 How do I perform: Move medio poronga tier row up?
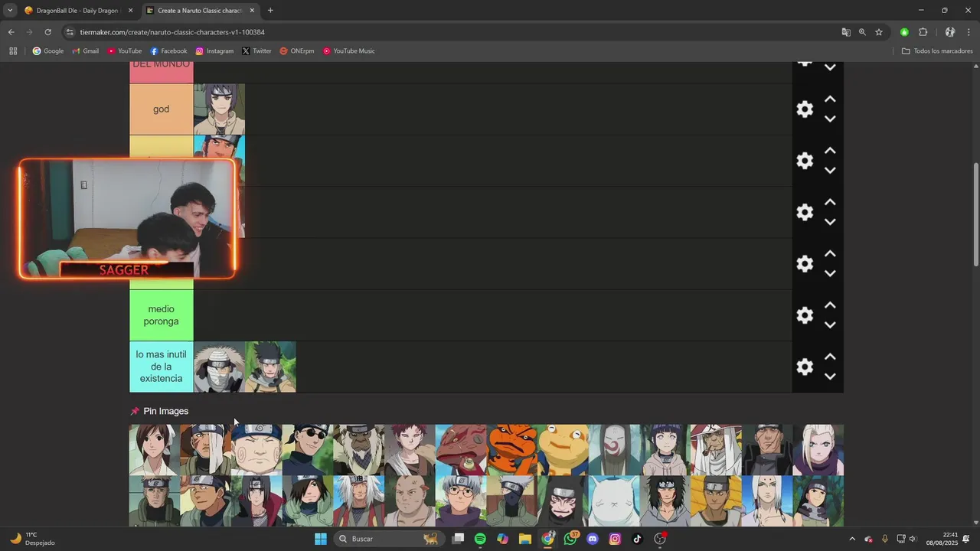830,305
